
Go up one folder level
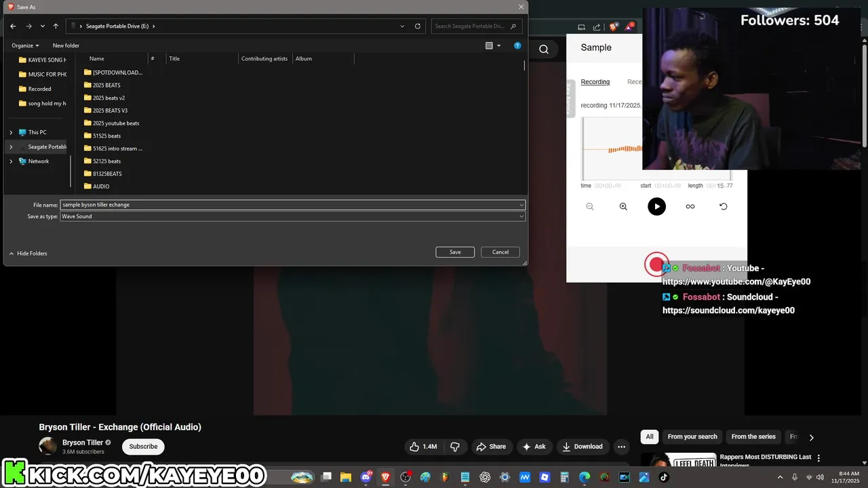(x=56, y=26)
